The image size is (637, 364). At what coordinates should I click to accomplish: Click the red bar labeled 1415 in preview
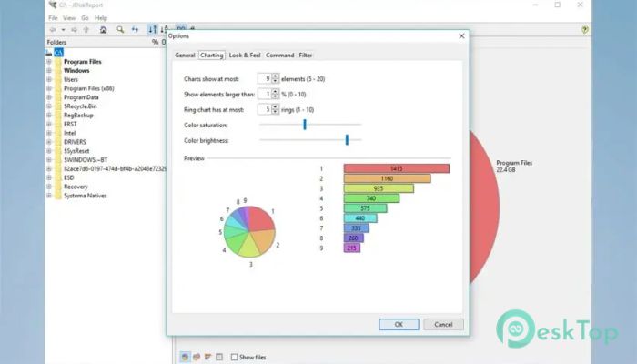397,168
